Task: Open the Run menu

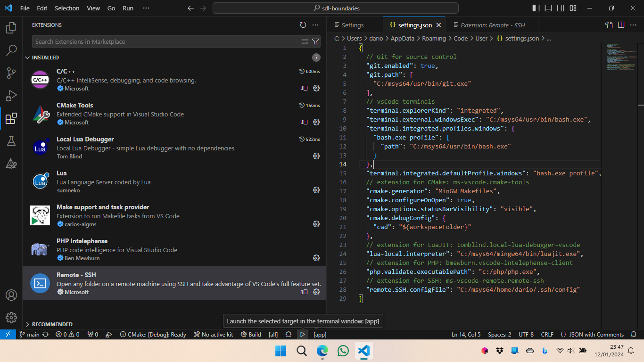Action: [128, 8]
